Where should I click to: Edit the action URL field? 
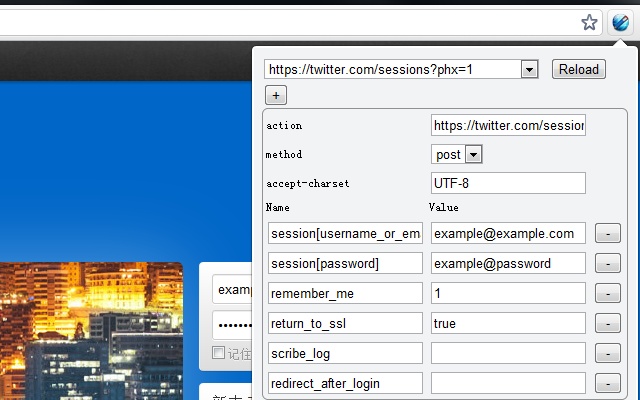coord(508,125)
